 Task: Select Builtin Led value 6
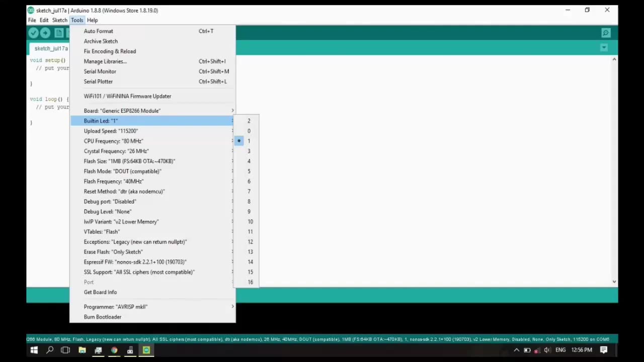point(247,181)
